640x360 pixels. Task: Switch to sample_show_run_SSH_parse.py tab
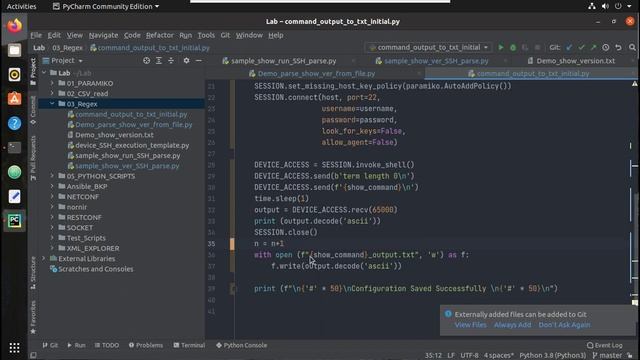[284, 61]
